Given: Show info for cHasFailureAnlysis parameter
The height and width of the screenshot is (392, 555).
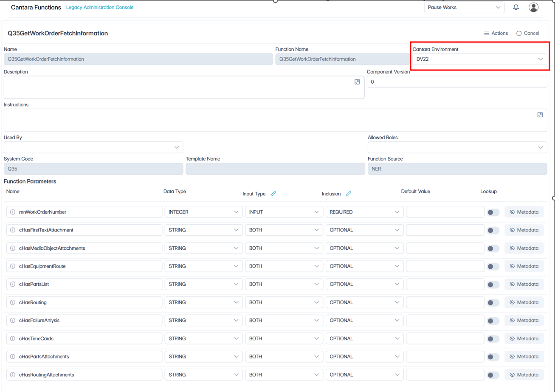Looking at the screenshot, I should [x=13, y=321].
